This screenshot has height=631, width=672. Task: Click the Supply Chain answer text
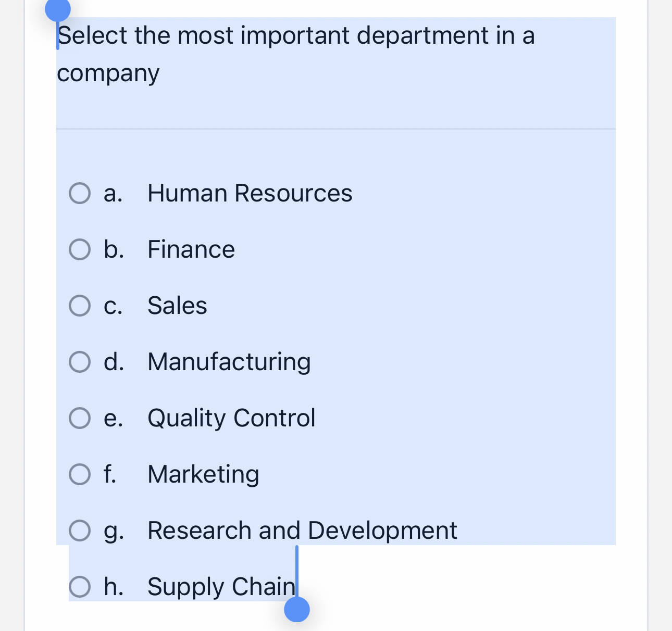(221, 587)
